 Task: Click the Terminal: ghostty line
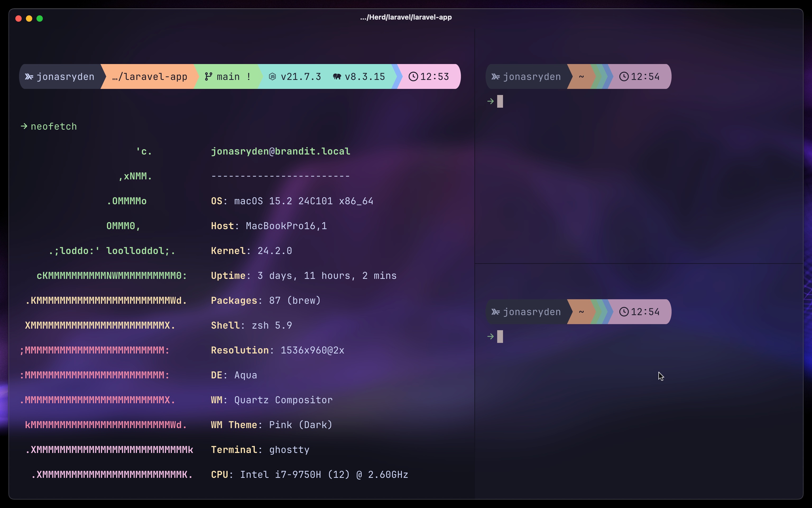point(260,450)
